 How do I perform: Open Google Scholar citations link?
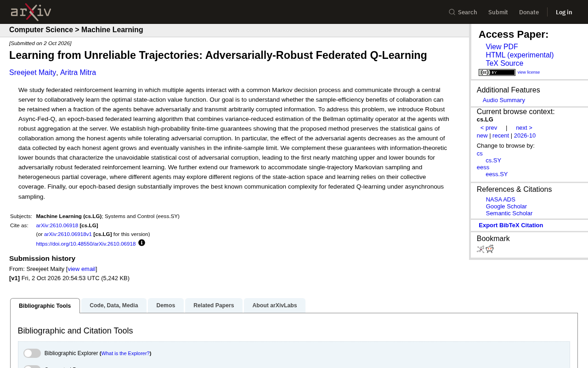click(x=506, y=207)
